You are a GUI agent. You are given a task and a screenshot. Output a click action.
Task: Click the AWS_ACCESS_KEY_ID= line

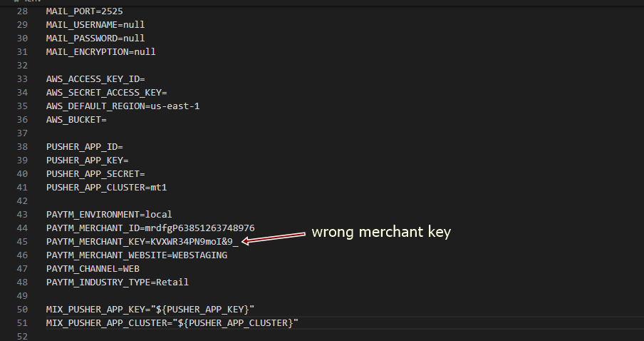[95, 79]
